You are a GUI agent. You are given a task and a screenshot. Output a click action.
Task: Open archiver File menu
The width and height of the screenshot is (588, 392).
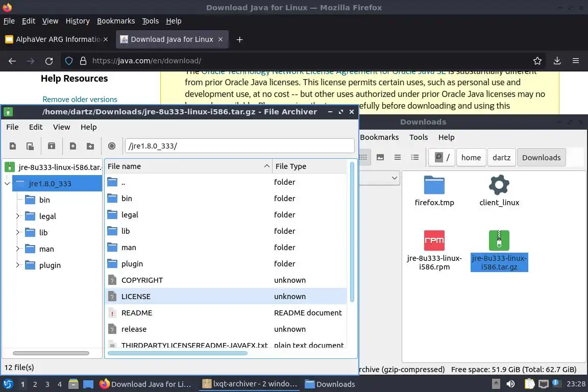12,127
